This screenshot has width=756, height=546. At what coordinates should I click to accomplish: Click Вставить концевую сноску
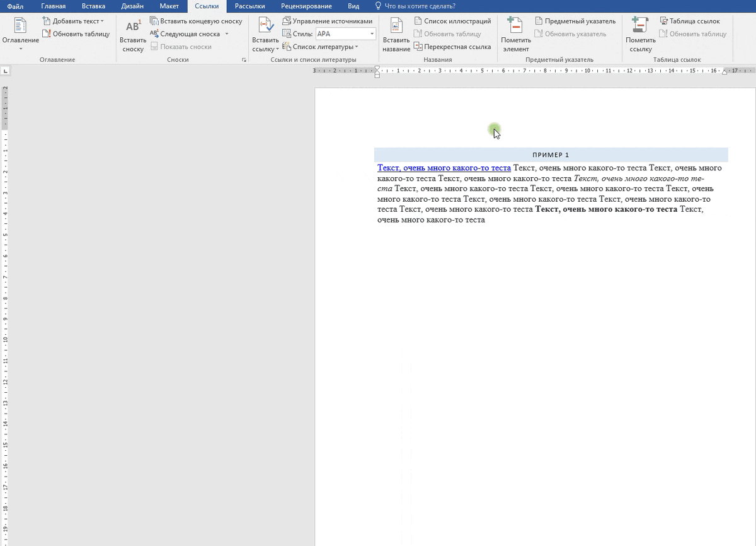196,21
